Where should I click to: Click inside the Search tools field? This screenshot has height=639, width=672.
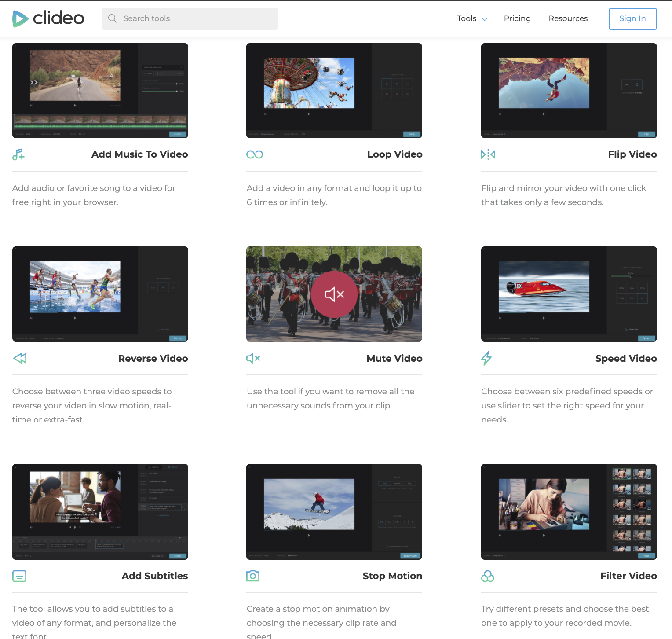click(189, 18)
